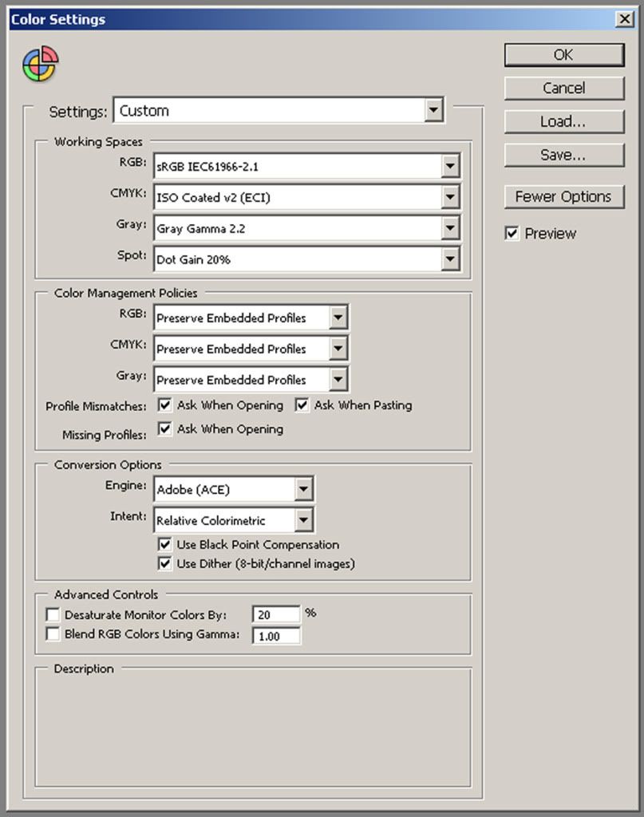
Task: Open the Gray policy dropdown
Action: coord(338,379)
